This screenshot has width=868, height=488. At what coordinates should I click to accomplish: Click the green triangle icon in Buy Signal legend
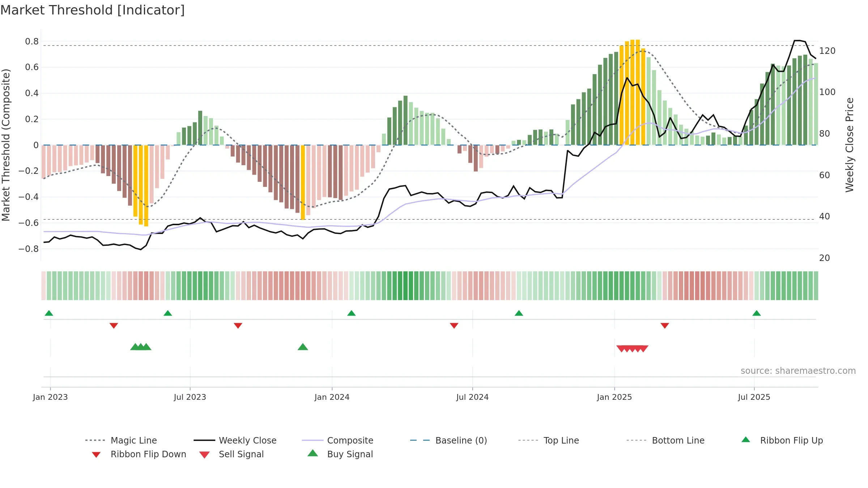(313, 453)
